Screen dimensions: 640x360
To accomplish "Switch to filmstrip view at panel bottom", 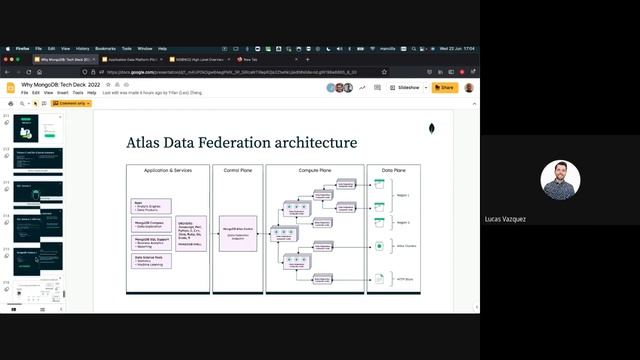I will pyautogui.click(x=13, y=309).
